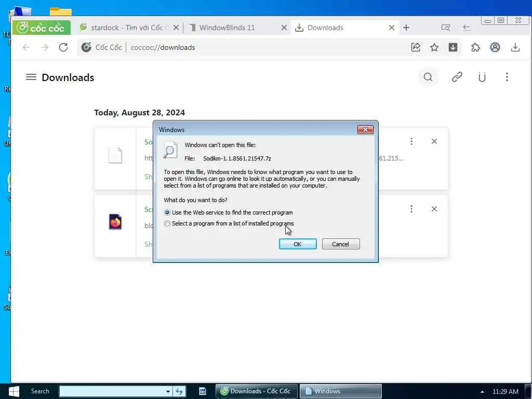
Task: Open the Downloads page three-dot menu
Action: click(x=507, y=77)
